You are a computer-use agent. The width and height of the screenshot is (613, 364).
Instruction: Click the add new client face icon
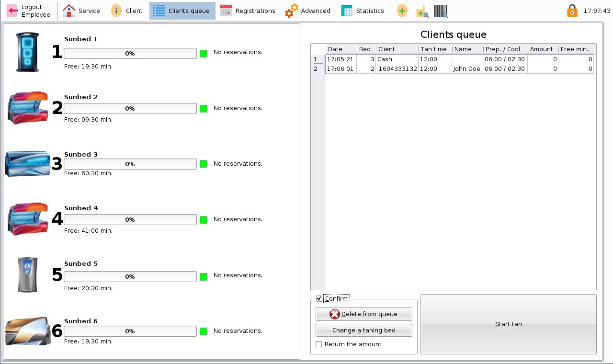click(402, 11)
